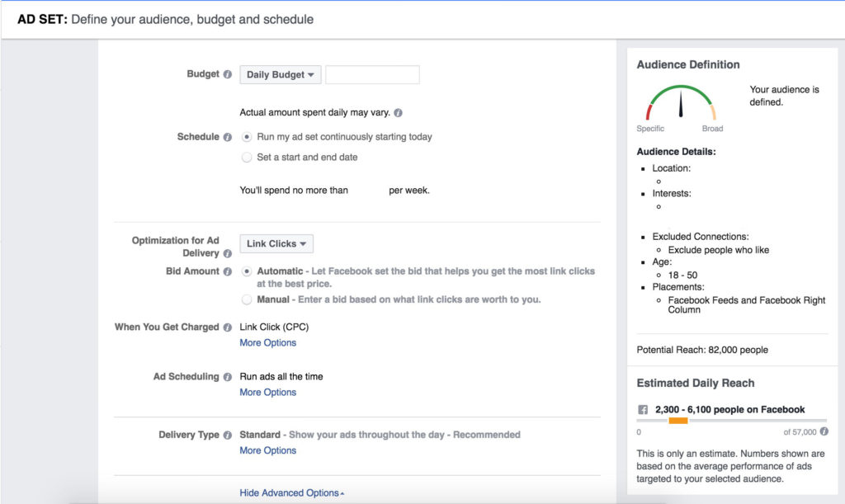
Task: Click the Ad Scheduling info icon
Action: tap(228, 377)
